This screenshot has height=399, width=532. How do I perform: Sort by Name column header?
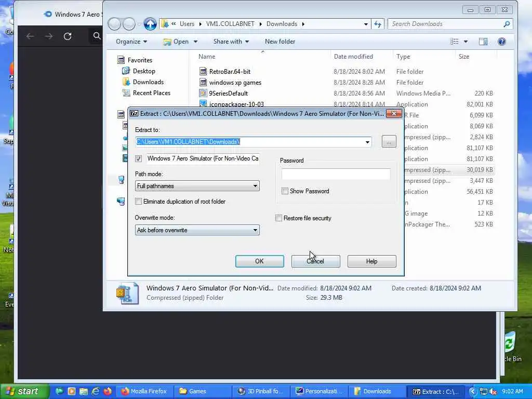coord(207,57)
